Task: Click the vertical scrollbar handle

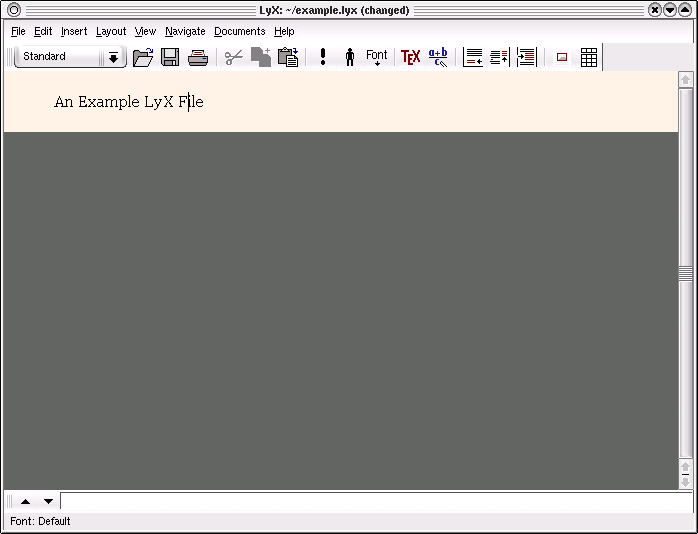Action: pyautogui.click(x=685, y=273)
